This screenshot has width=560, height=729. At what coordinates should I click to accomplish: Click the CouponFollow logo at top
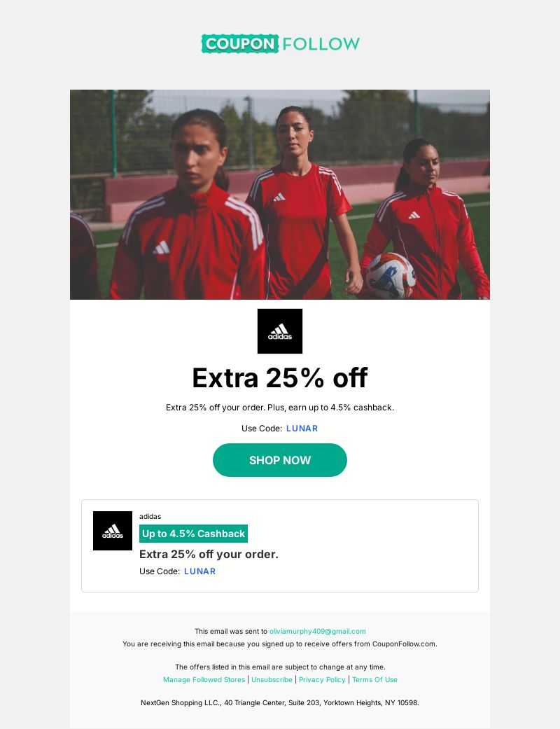[280, 43]
